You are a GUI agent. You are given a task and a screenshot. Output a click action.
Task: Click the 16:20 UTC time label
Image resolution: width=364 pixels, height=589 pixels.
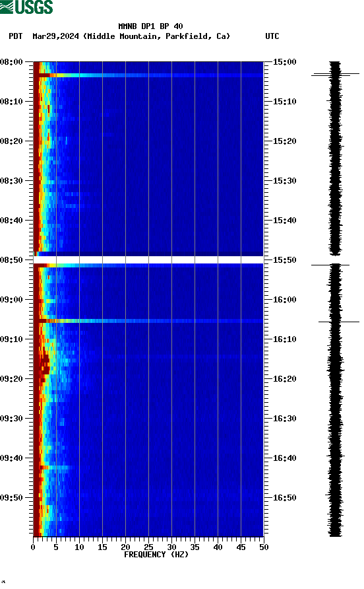point(284,379)
